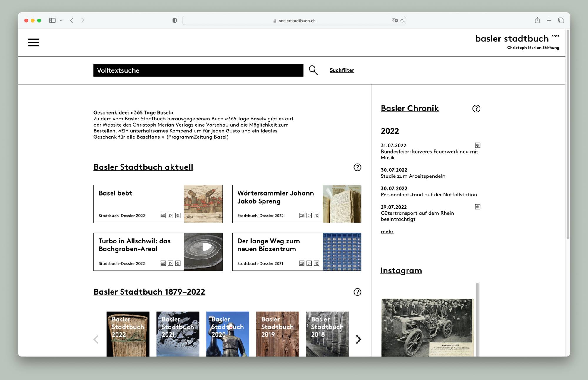Open a new Safari tab
588x380 pixels.
pyautogui.click(x=549, y=20)
